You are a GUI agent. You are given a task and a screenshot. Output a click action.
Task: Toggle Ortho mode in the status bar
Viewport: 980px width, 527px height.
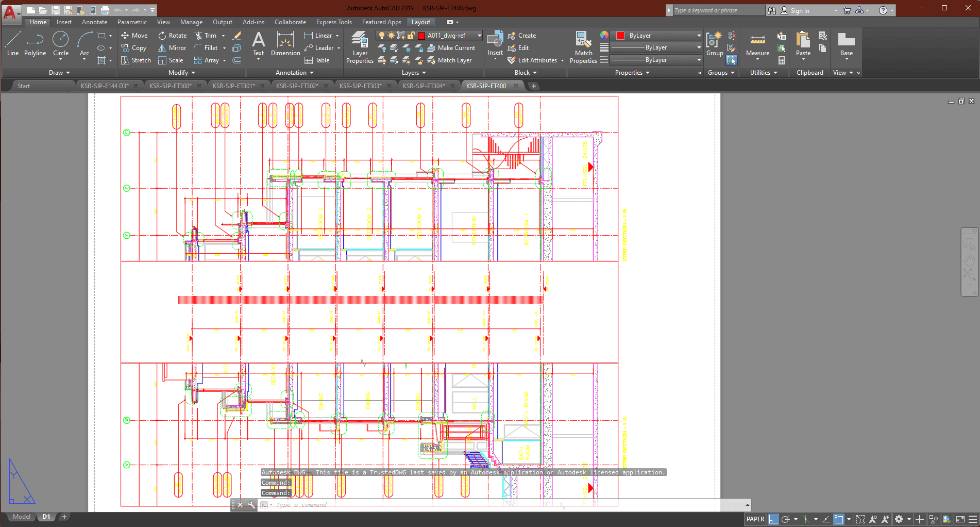point(773,519)
